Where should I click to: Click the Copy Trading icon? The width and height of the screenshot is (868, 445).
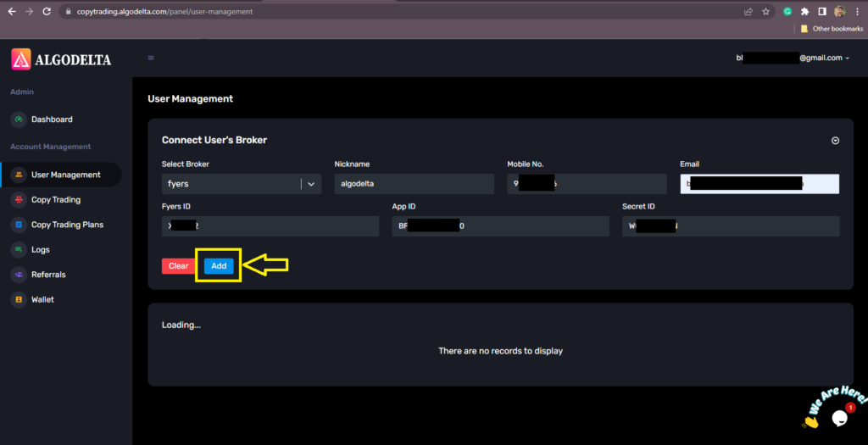coord(19,200)
